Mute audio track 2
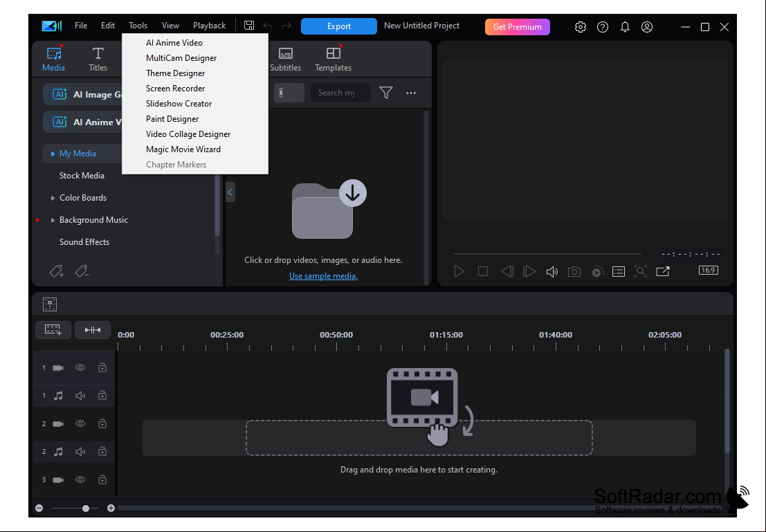This screenshot has width=766, height=532. [80, 452]
